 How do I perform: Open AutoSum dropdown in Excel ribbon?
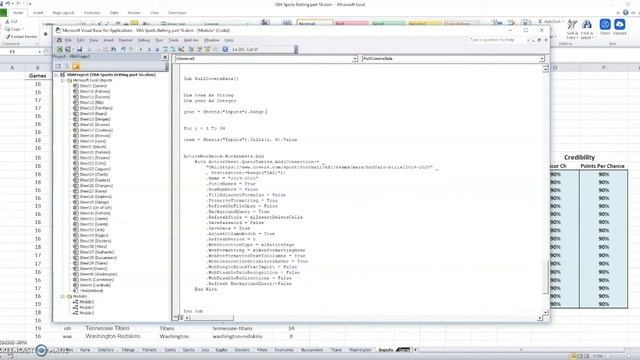563,21
